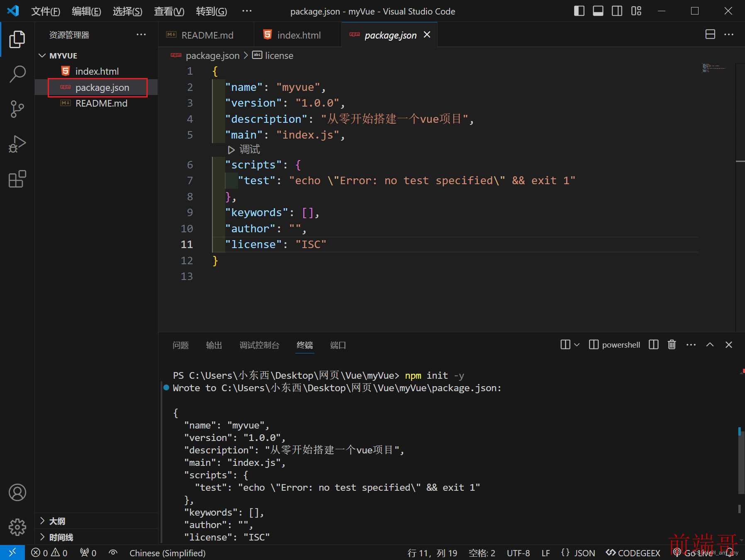The width and height of the screenshot is (745, 560).
Task: Open the Manage gear icon
Action: pos(17,527)
